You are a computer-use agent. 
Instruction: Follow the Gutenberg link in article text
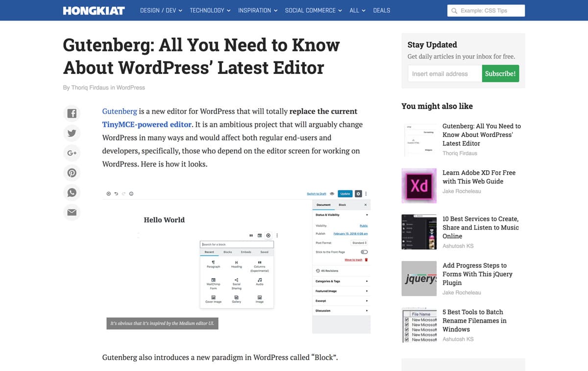(x=120, y=111)
